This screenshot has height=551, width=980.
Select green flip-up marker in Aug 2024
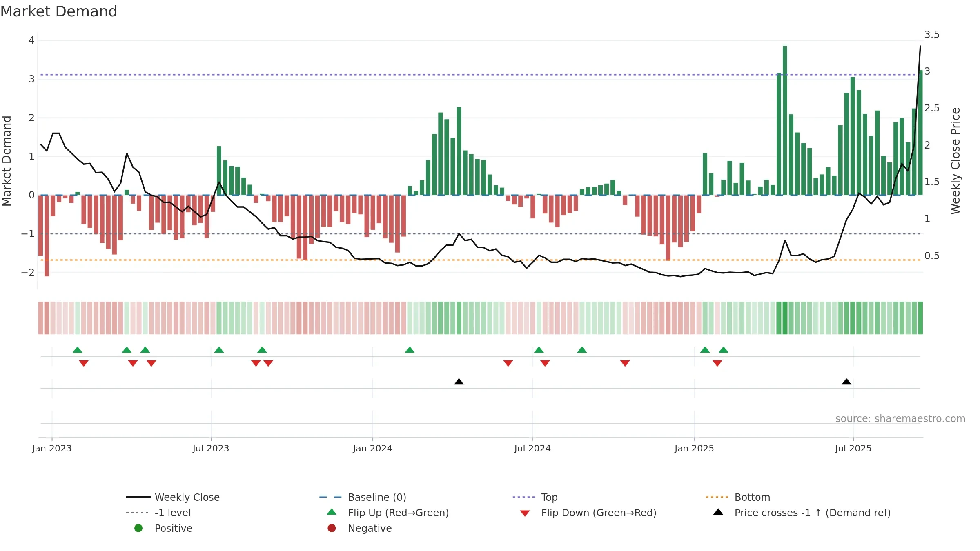(x=582, y=350)
